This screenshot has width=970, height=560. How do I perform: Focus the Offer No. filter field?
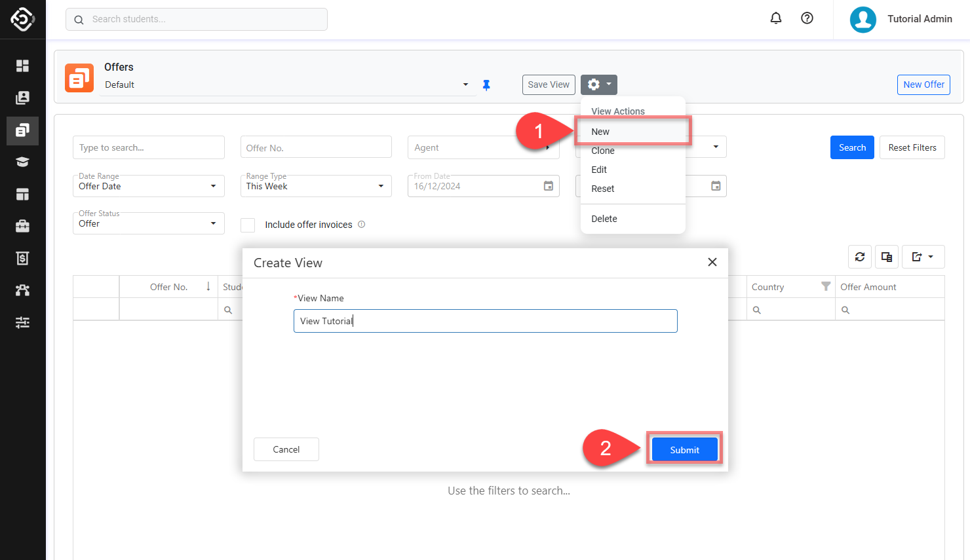(x=316, y=147)
